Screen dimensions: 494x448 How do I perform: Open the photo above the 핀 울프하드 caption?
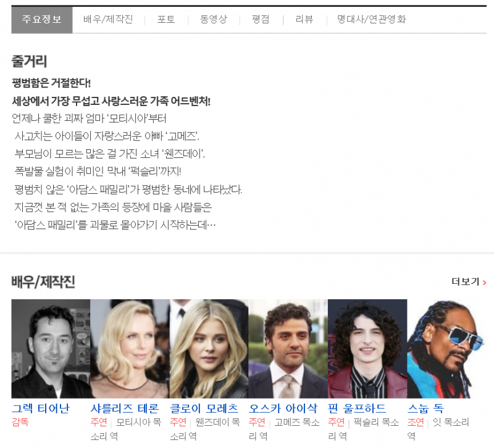(x=367, y=349)
